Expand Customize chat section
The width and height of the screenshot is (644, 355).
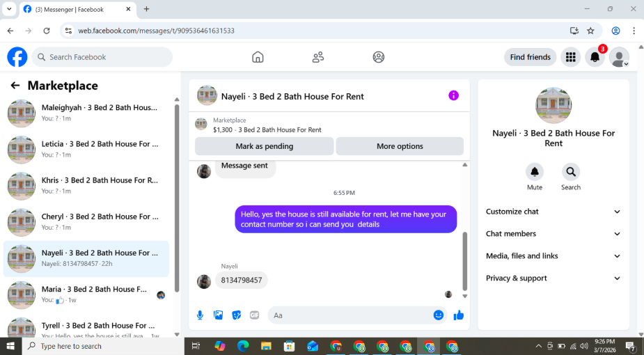click(x=553, y=212)
